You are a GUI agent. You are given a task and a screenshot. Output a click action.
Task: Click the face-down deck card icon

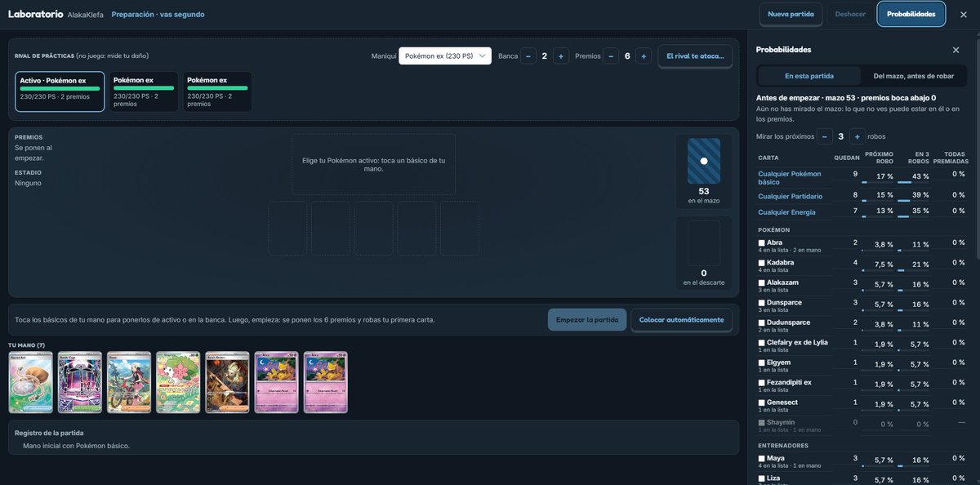click(x=704, y=161)
